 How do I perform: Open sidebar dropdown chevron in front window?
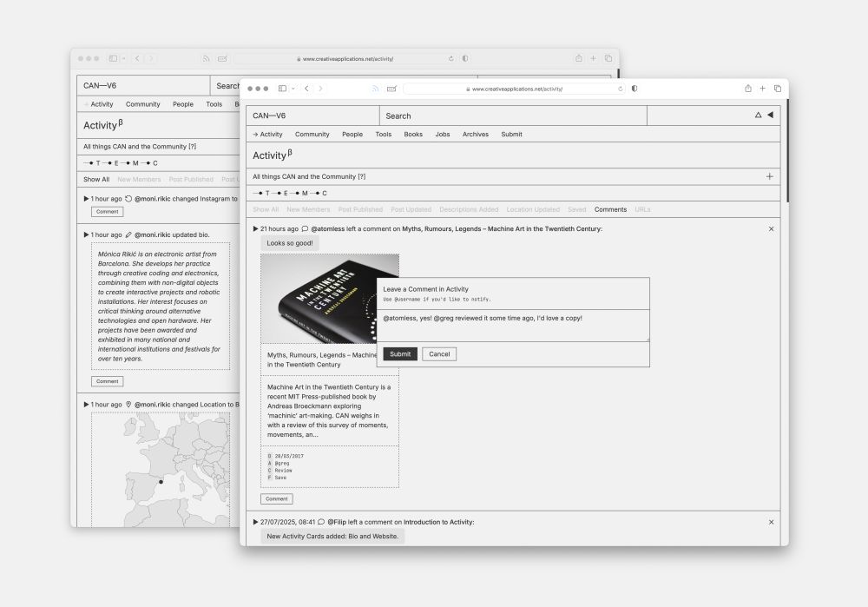tap(293, 89)
